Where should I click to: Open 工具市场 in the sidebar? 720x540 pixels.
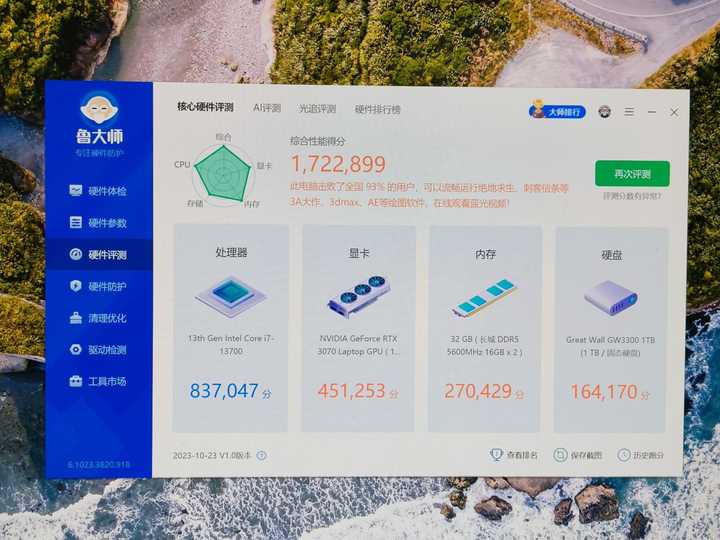tap(98, 381)
